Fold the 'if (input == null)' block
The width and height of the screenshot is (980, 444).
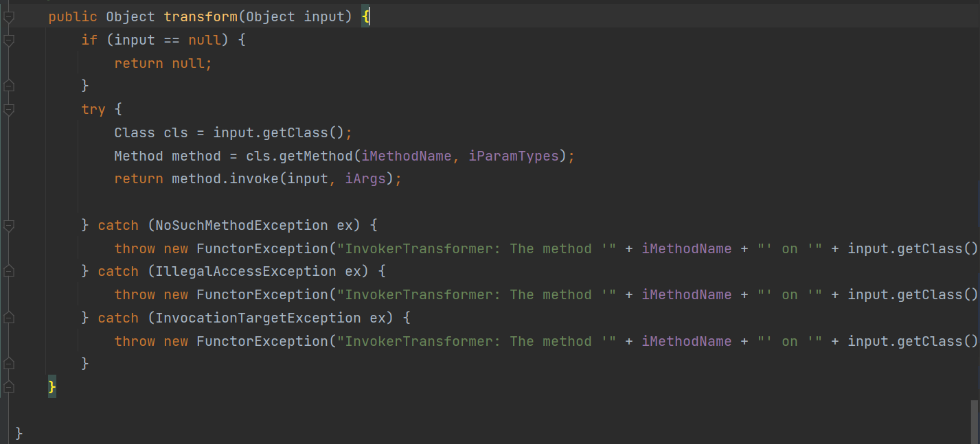click(x=8, y=40)
